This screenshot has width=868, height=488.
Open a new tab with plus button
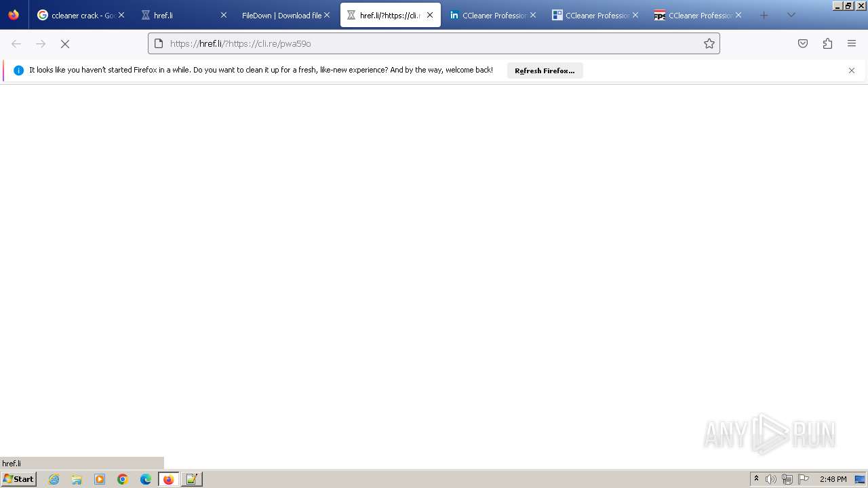pyautogui.click(x=764, y=15)
